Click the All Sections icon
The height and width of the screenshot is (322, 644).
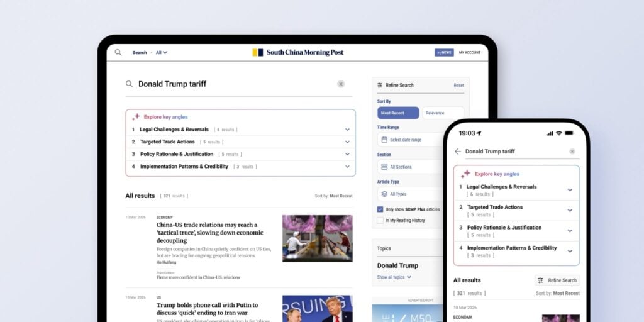tap(384, 167)
